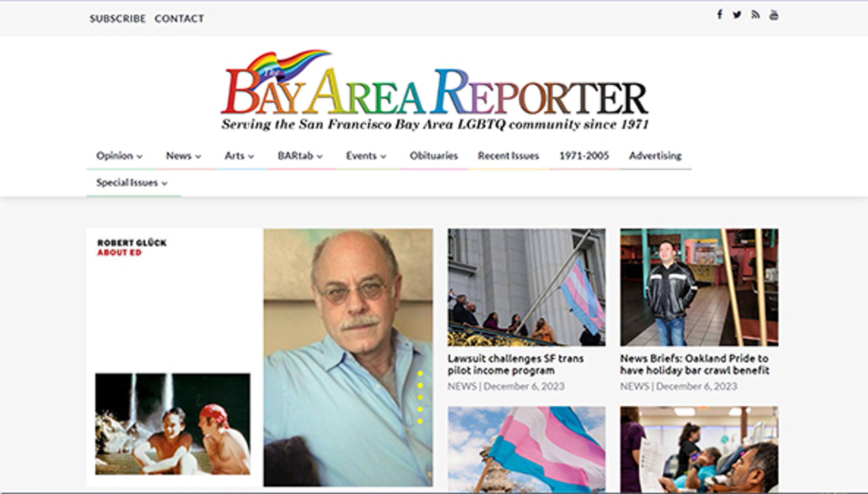Viewport: 868px width, 494px height.
Task: Select the third yellow slider dot
Action: click(420, 397)
